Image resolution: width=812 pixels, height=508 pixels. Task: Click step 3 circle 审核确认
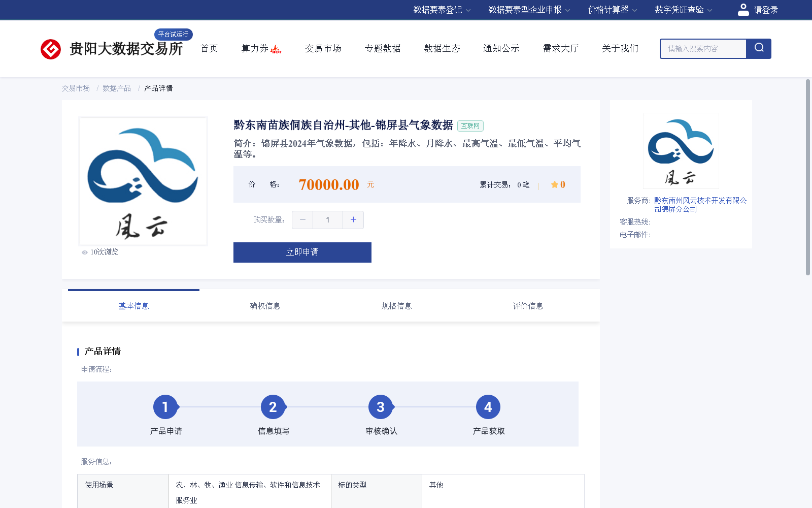click(x=381, y=407)
